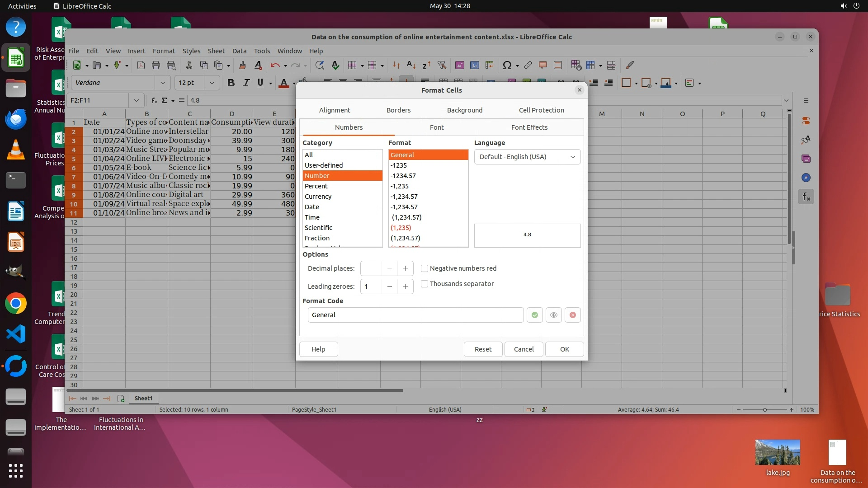Toggle the Thousands separator checkbox
The width and height of the screenshot is (868, 488).
coord(425,284)
